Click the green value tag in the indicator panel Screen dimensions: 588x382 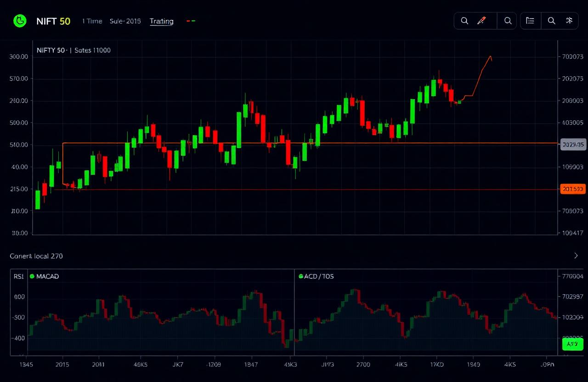(572, 343)
